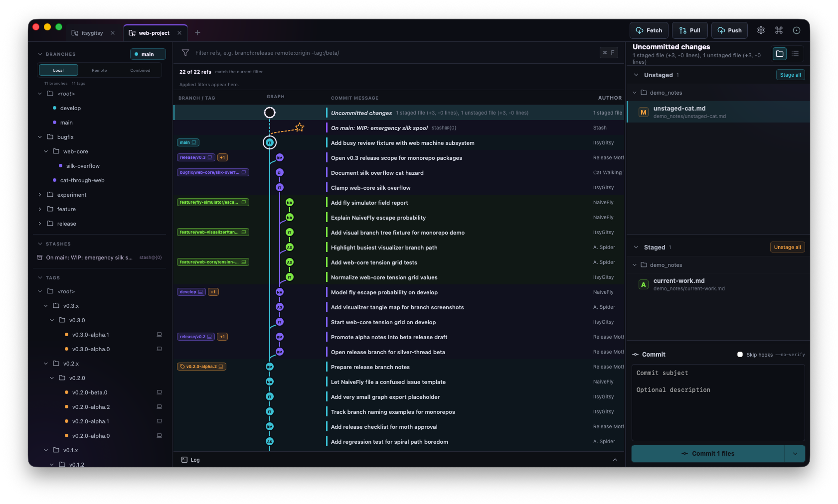Toggle the Skip hooks checkbox
The height and width of the screenshot is (504, 838).
(x=740, y=355)
